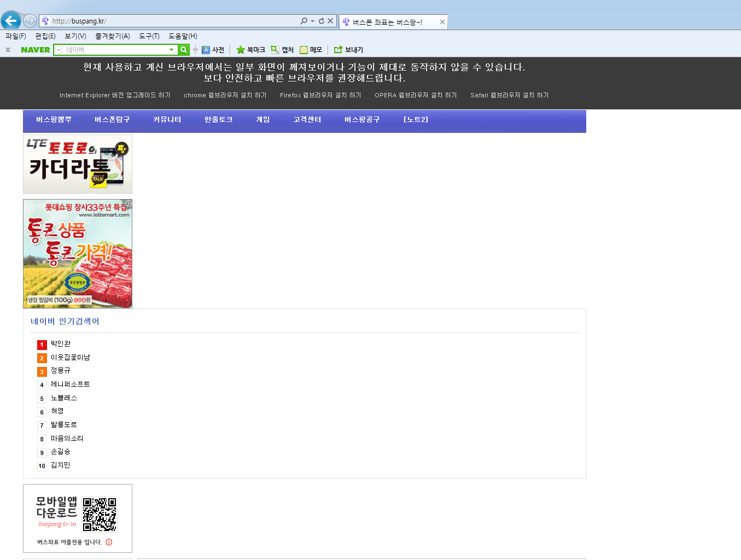Click the 모바일앱 다운로드 QR code
Image resolution: width=741 pixels, height=560 pixels.
[x=100, y=514]
